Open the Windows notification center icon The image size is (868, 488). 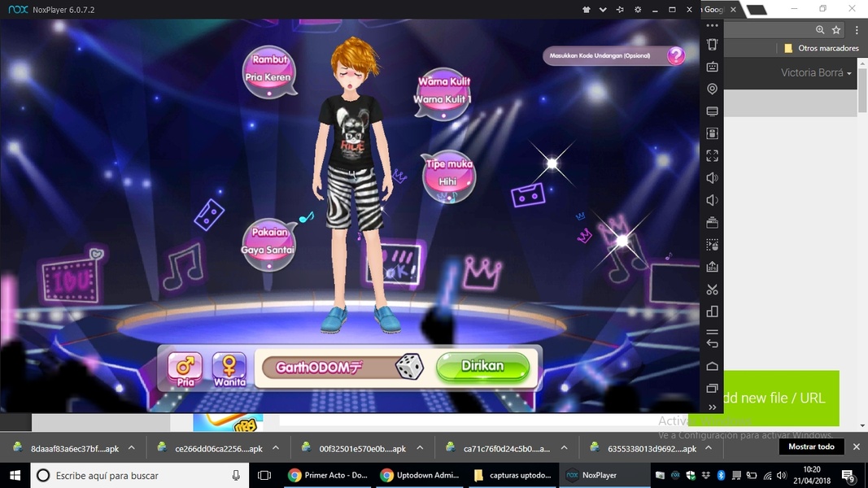coord(848,475)
